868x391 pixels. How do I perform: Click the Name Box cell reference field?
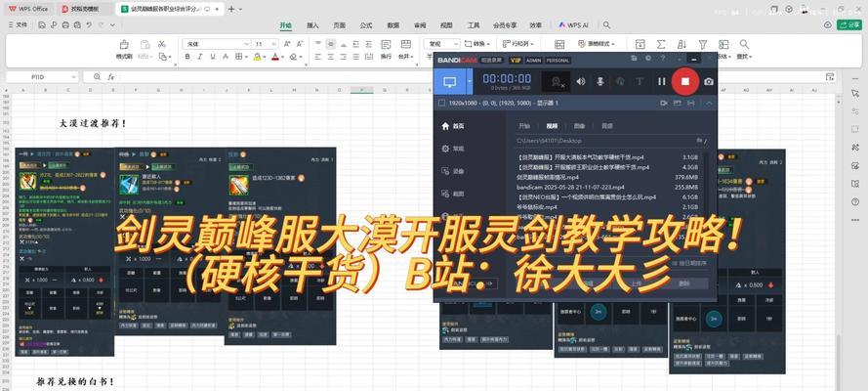point(42,77)
